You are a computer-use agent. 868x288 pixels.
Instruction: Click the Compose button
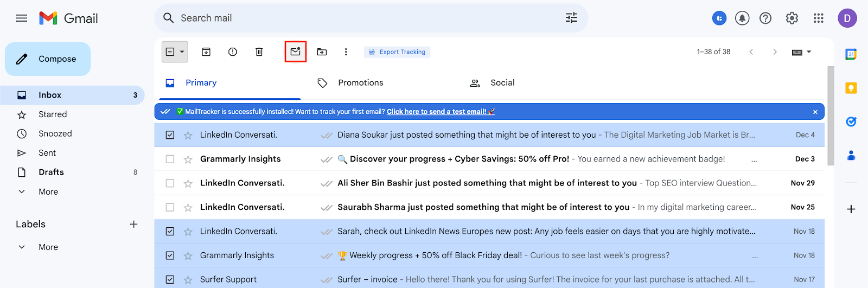(x=48, y=59)
